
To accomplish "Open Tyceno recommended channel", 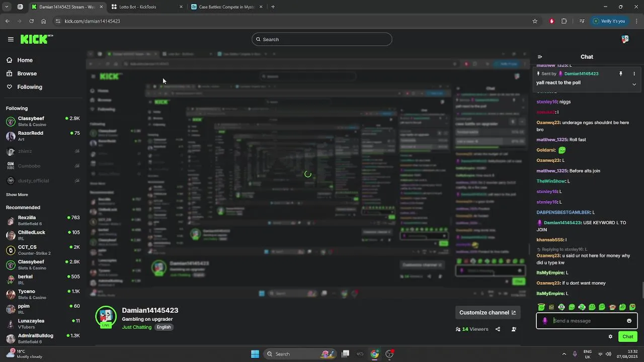I will tap(43, 294).
